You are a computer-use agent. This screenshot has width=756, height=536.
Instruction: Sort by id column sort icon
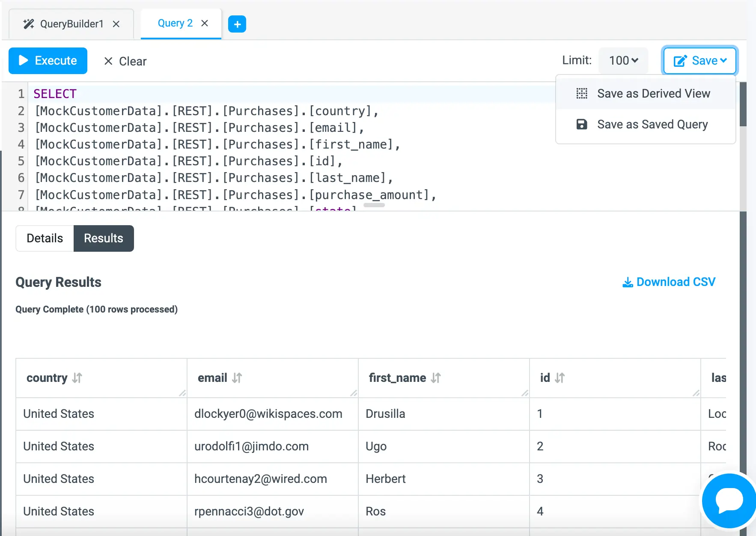[x=560, y=378]
